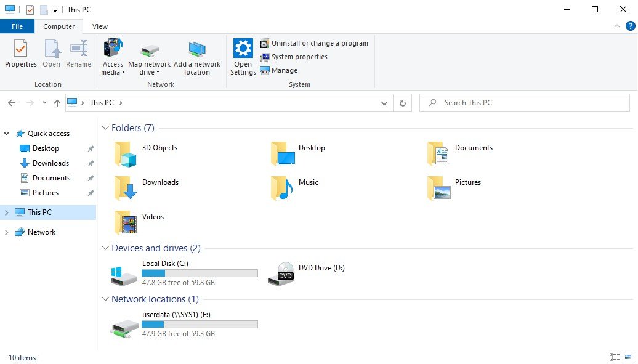Image resolution: width=638 pixels, height=364 pixels.
Task: Expand the Network tree node
Action: point(7,232)
